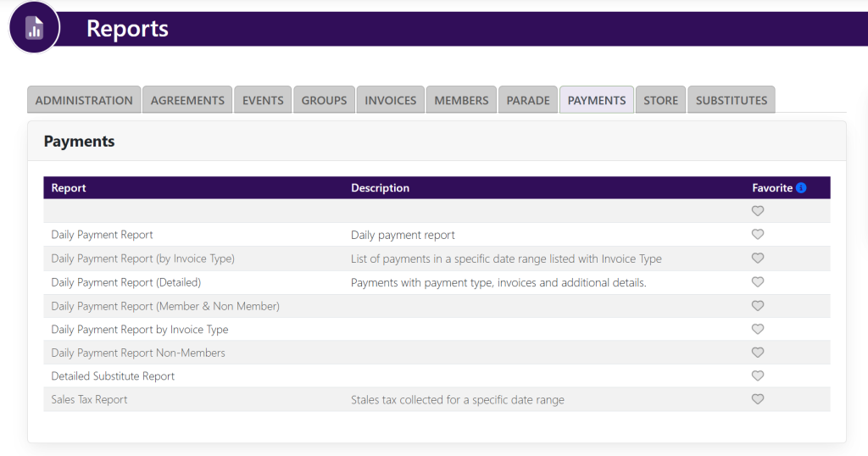
Task: Go to the Substitutes tab
Action: [x=731, y=100]
